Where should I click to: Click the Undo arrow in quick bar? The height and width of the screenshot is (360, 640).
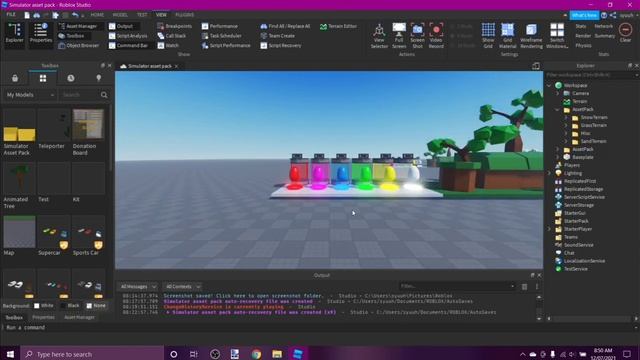point(75,15)
